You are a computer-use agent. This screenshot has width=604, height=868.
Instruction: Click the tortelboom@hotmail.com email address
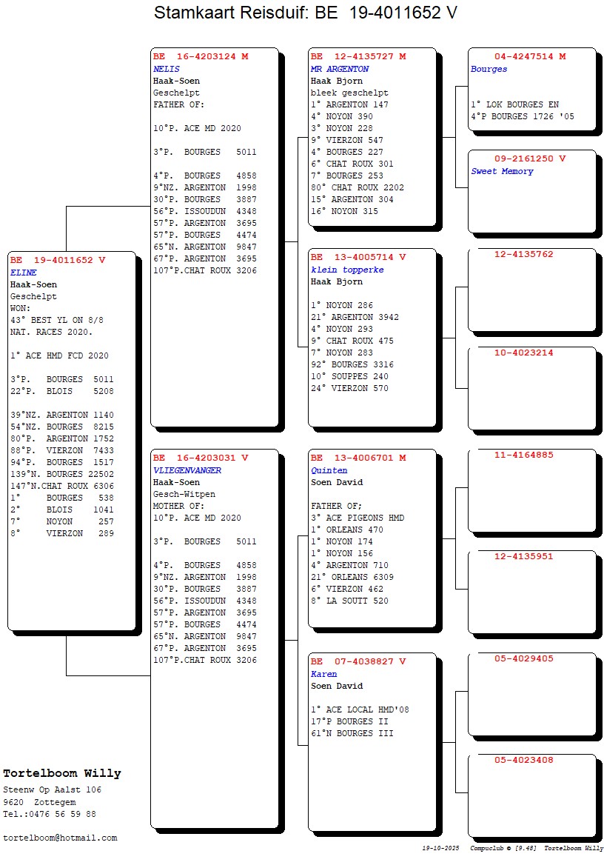click(x=60, y=838)
